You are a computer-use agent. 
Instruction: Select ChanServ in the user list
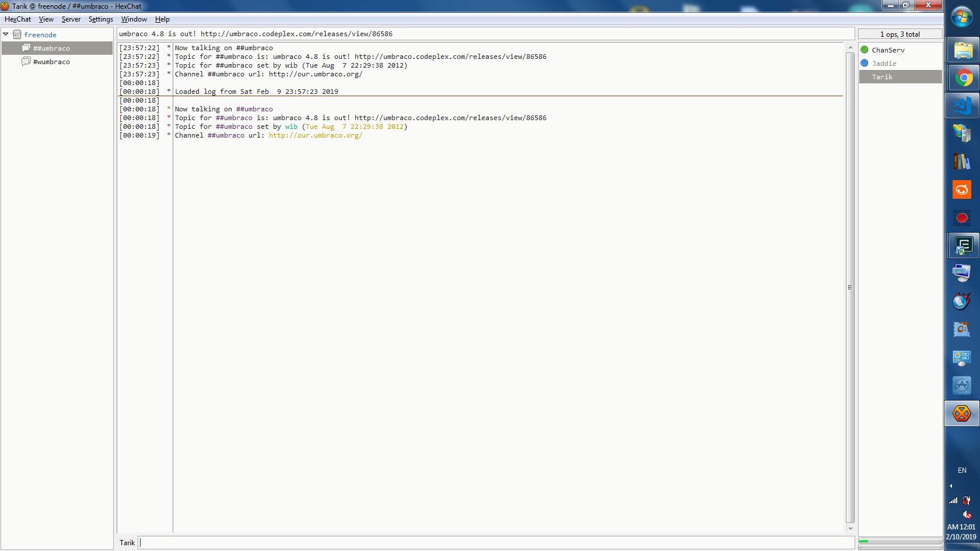[900, 50]
